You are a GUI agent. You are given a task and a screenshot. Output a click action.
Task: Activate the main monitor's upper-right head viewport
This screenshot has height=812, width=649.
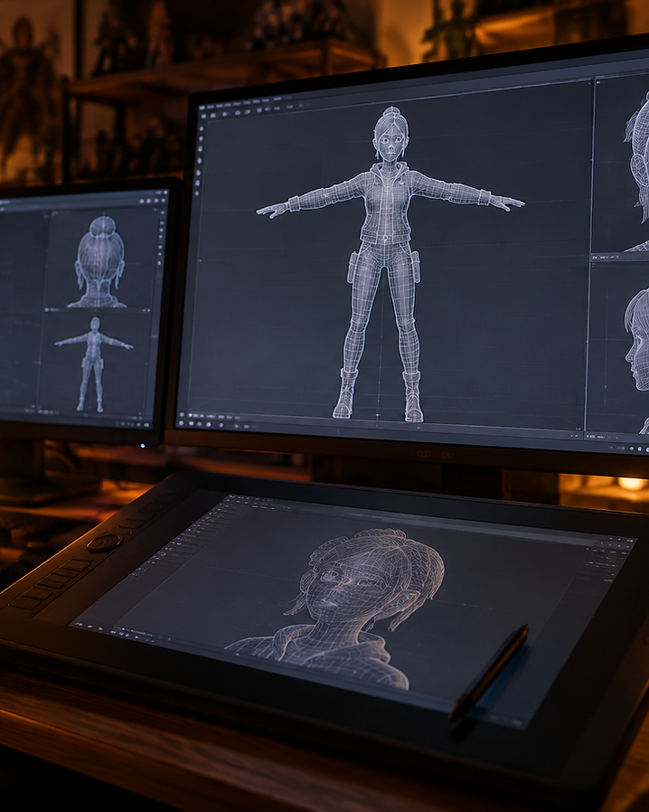click(x=622, y=165)
